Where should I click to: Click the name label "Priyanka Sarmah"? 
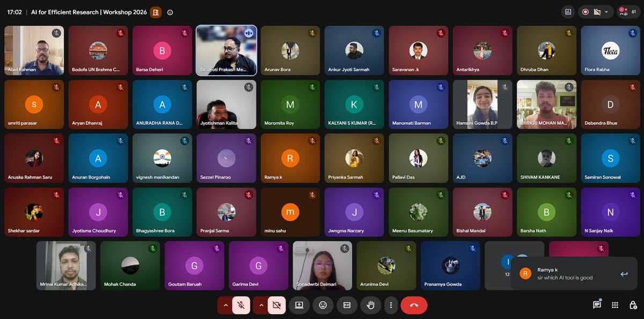pos(346,177)
